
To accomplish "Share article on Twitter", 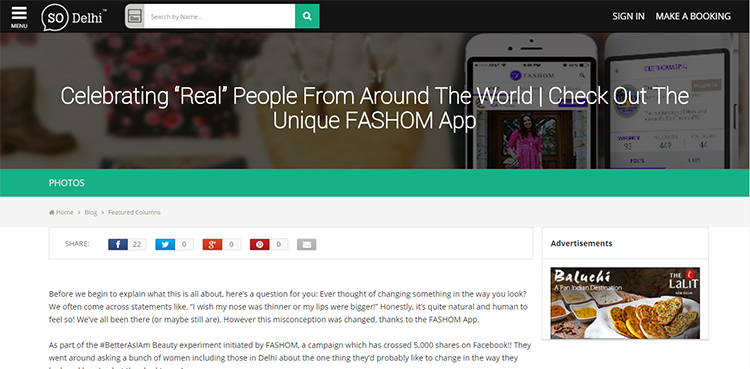I will point(165,245).
